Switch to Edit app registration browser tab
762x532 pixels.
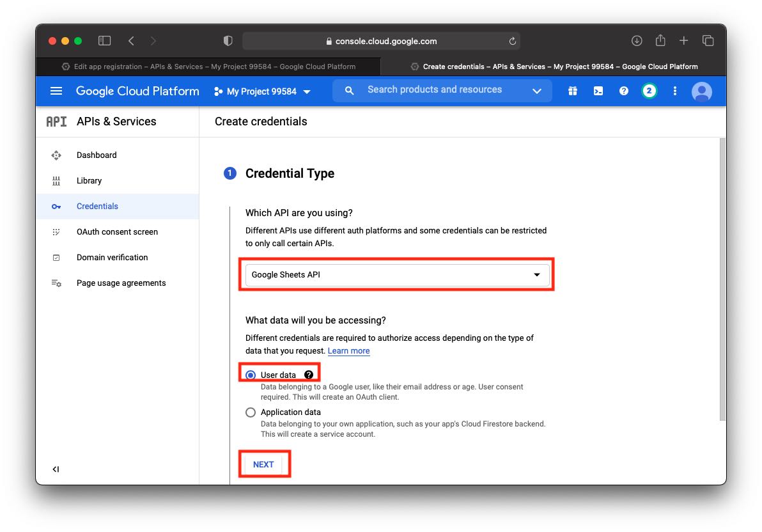point(209,66)
